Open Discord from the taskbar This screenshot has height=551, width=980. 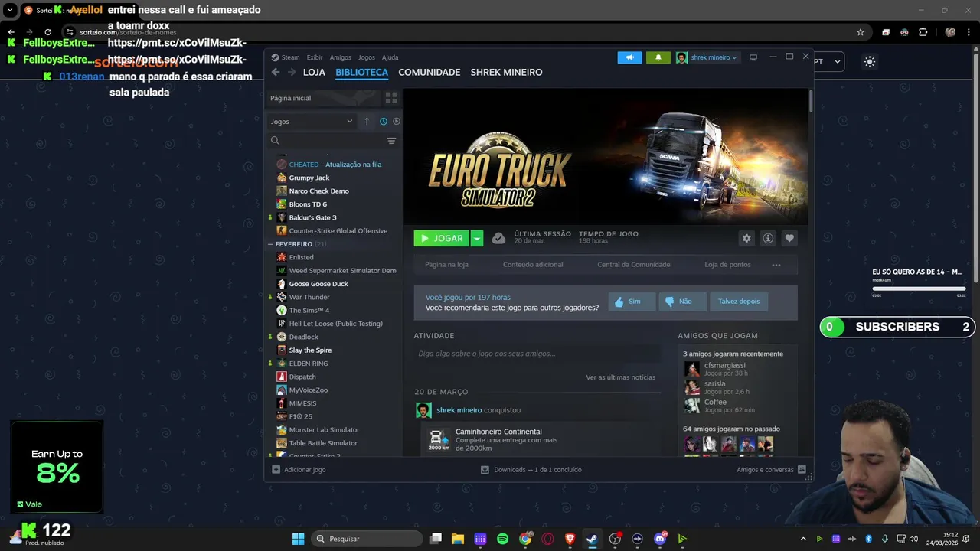coord(660,539)
